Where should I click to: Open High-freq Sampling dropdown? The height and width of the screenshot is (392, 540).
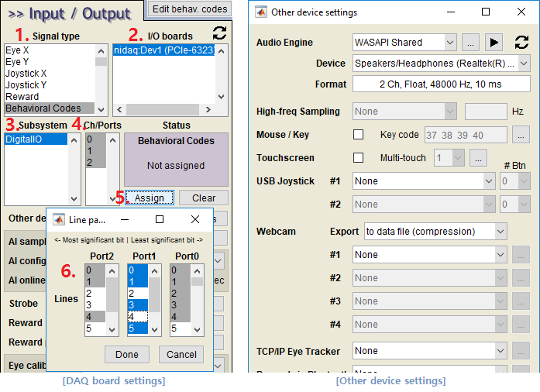pos(404,112)
